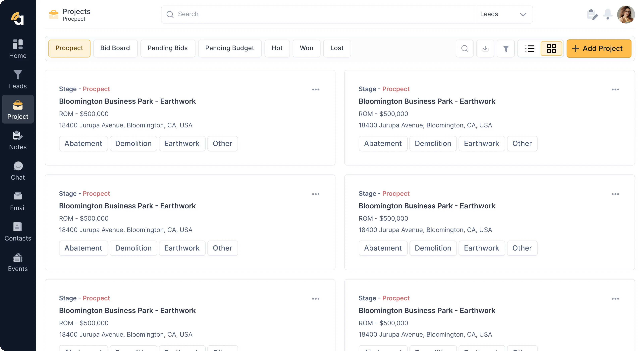Click the Demolition tag on the middle-right card
Viewport: 644px width, 351px height.
[433, 248]
